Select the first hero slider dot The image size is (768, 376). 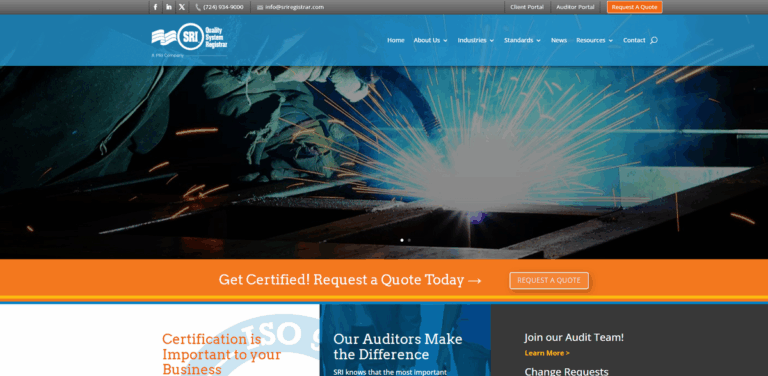pyautogui.click(x=402, y=240)
